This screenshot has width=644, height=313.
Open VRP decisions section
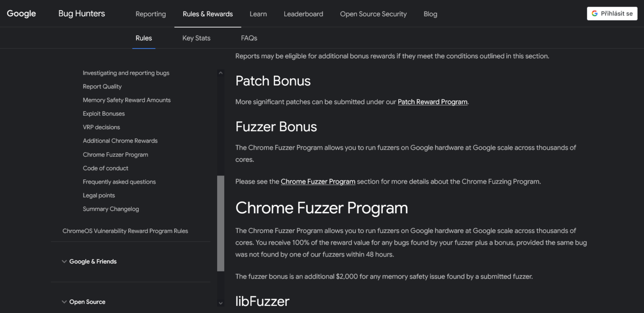point(101,127)
